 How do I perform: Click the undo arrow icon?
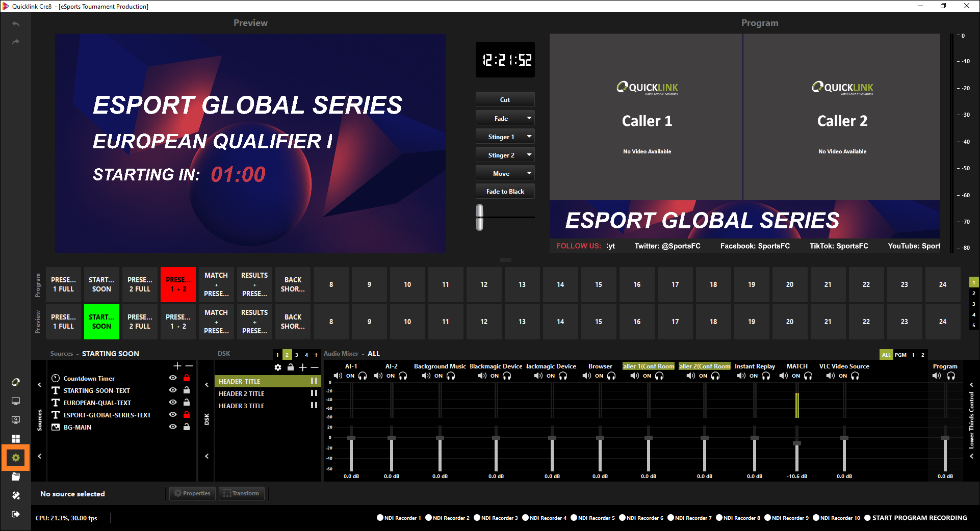(16, 24)
